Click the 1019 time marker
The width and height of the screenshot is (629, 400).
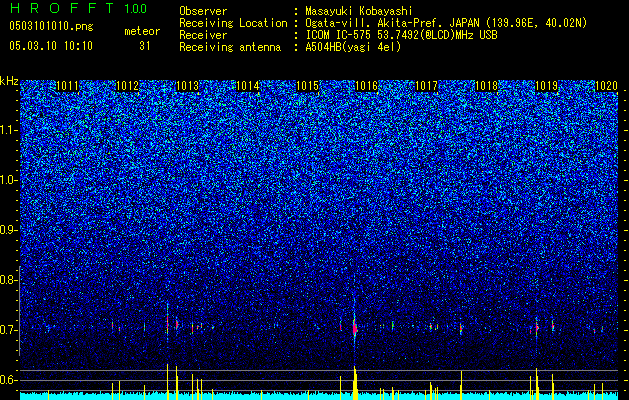(x=547, y=86)
